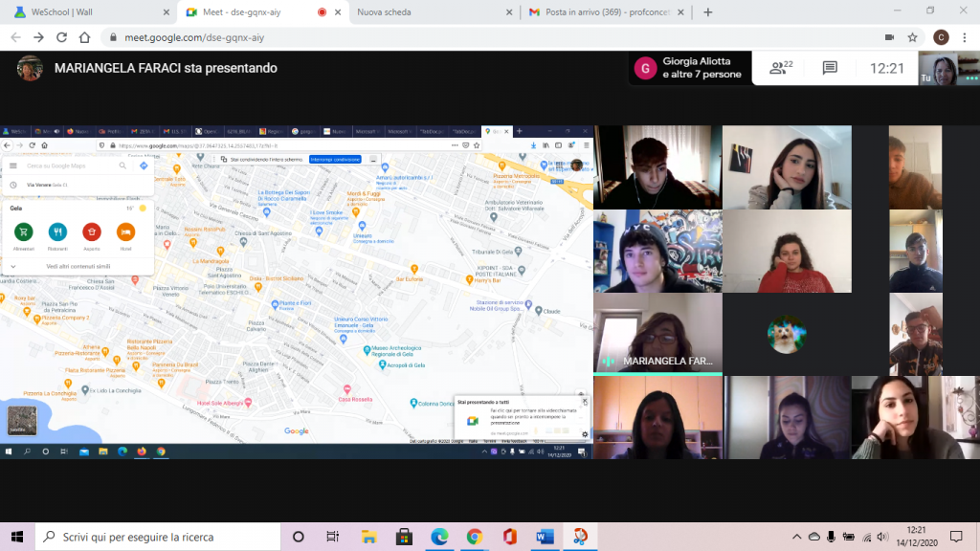The width and height of the screenshot is (980, 551).
Task: Expand 'Vedi altri contenuti simili' in shared Maps
Action: [x=78, y=266]
